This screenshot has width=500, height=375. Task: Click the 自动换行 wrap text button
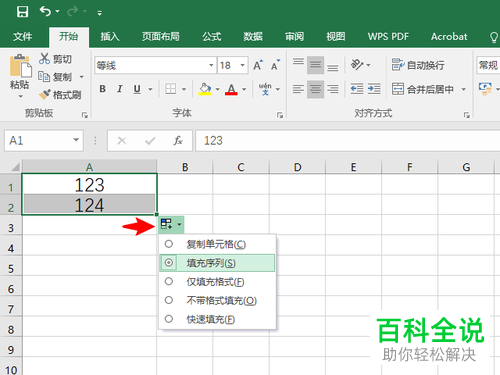(418, 65)
